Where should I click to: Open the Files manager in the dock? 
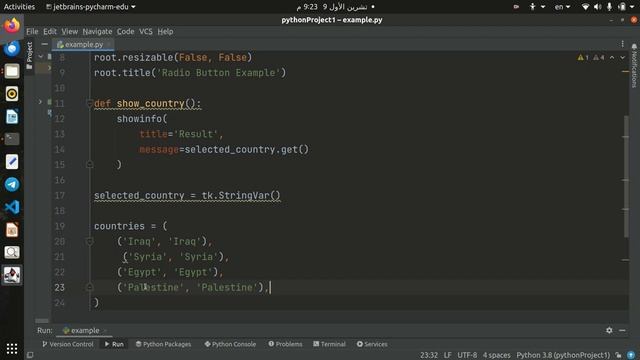point(12,71)
